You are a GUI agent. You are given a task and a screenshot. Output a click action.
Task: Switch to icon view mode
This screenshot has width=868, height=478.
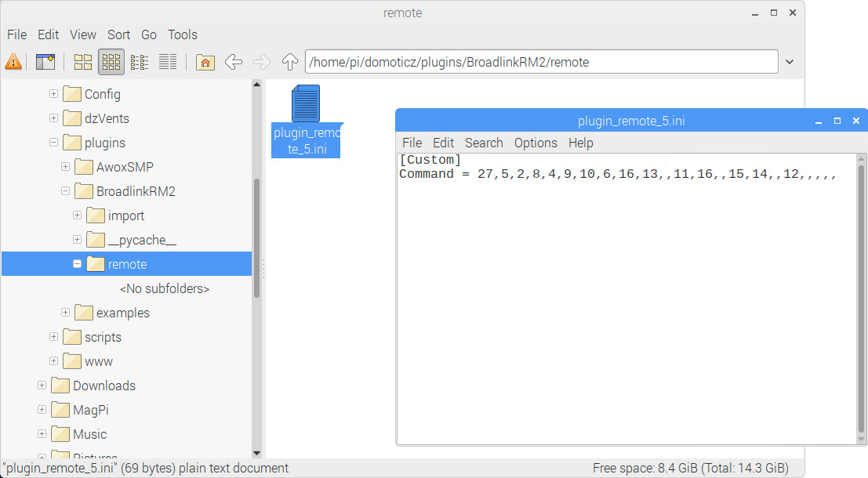(x=83, y=62)
